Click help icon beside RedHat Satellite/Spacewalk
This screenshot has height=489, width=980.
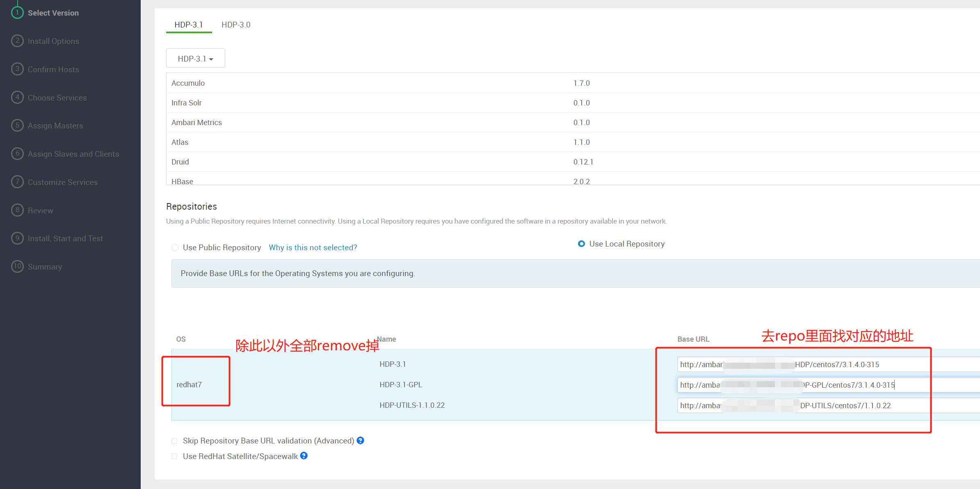[x=304, y=456]
